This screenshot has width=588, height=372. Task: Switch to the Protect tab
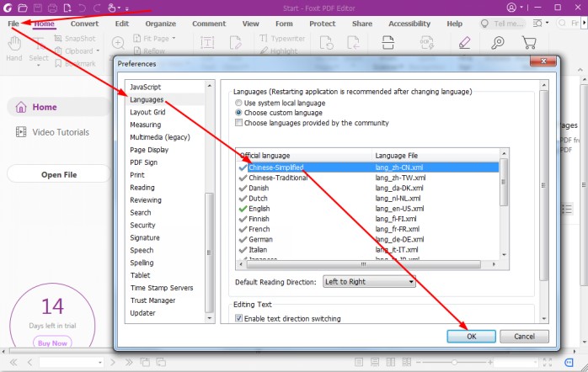click(x=322, y=24)
